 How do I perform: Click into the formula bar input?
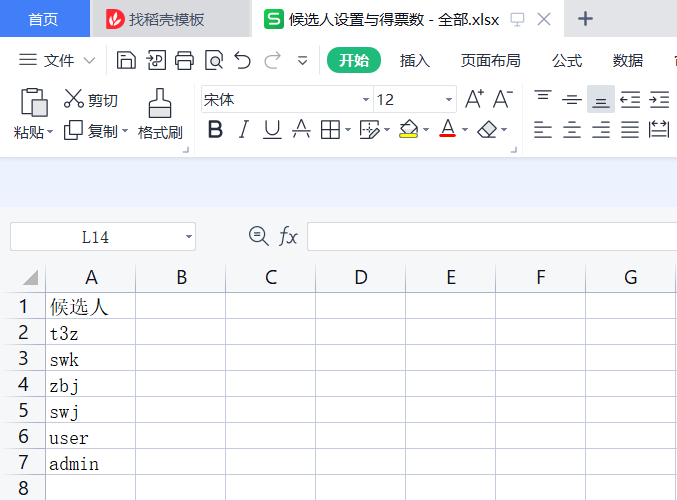492,237
